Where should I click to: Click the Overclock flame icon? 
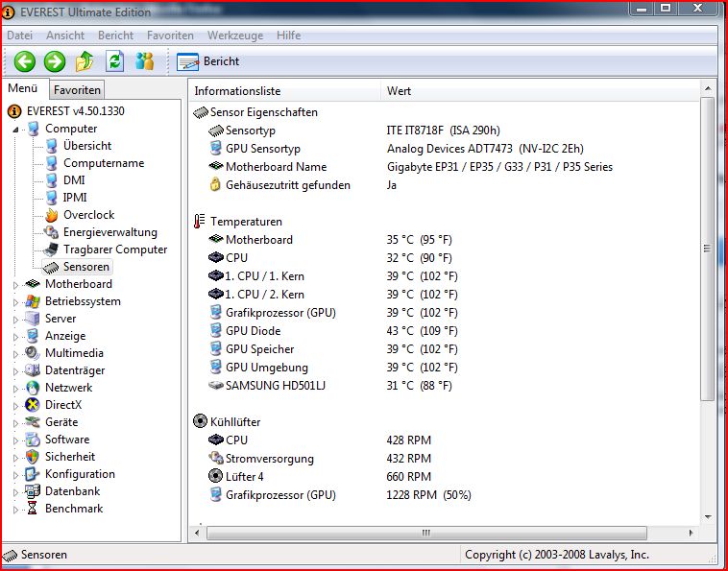coord(51,215)
